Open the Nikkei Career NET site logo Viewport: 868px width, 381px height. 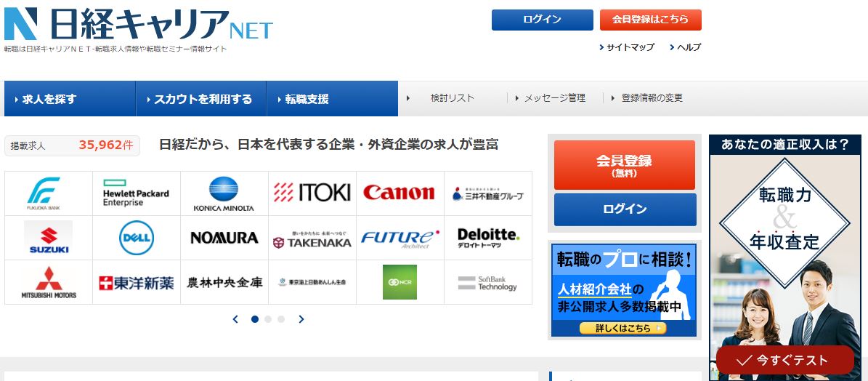point(139,24)
